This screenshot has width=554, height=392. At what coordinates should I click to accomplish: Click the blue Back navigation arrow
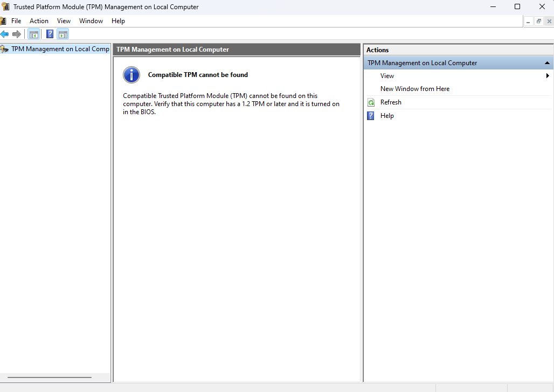coord(5,34)
